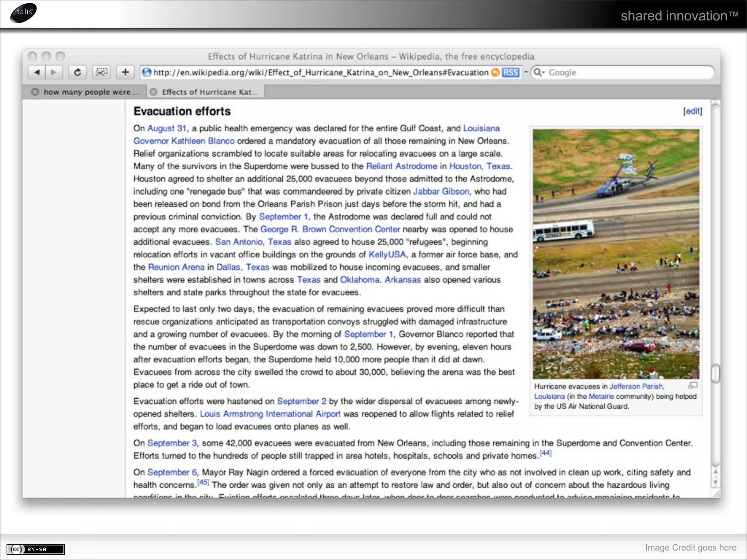
Task: Reload the Wikipedia page
Action: (77, 72)
